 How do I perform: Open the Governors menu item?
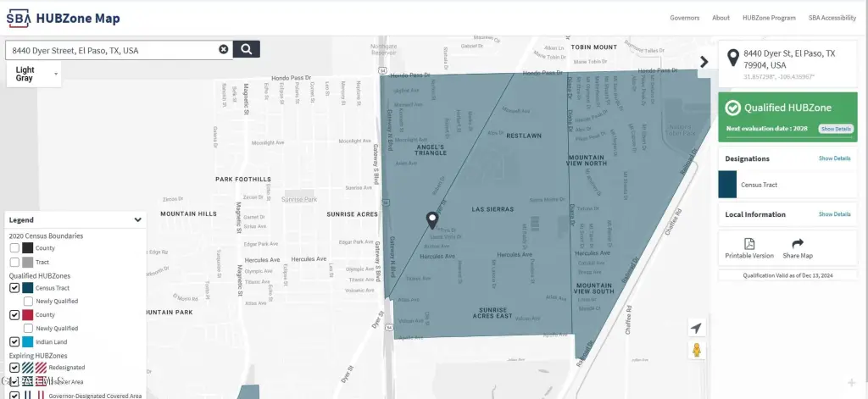coord(685,18)
